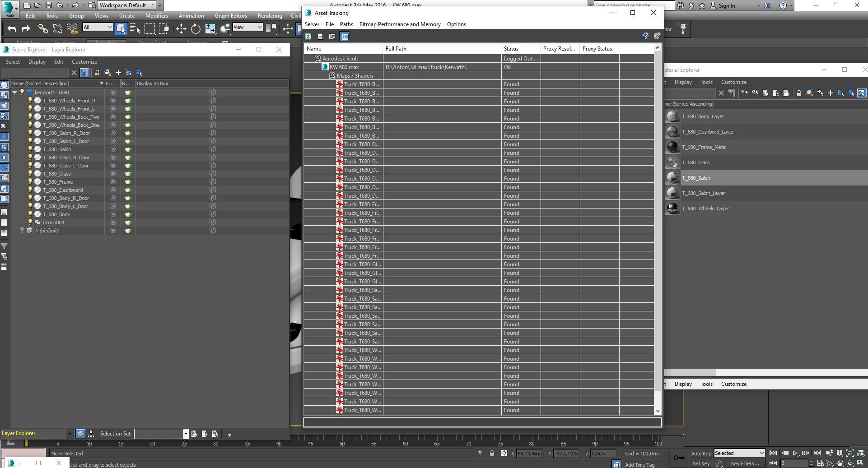Screen dimensions: 868x468
Task: Open the Tools menu in Material Explorer
Action: (x=706, y=82)
